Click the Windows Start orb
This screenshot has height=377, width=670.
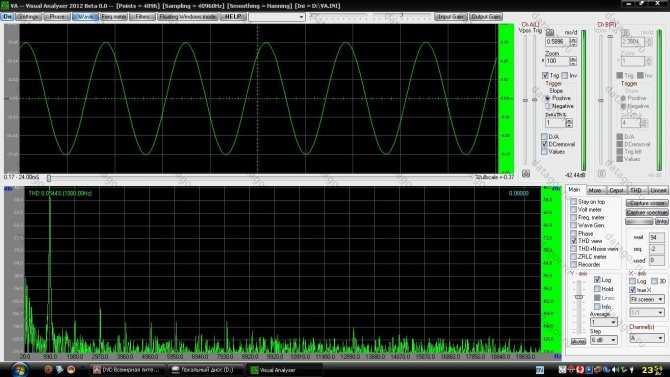pos(19,369)
